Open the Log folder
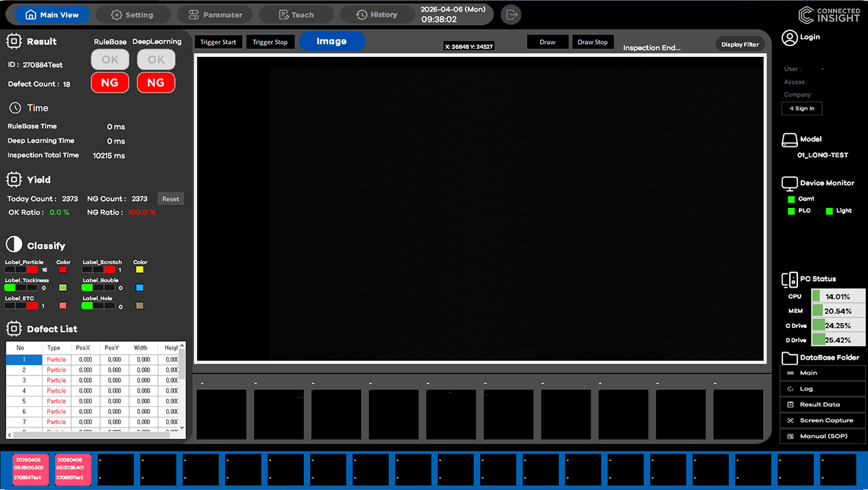Viewport: 868px width, 490px height. click(x=823, y=388)
